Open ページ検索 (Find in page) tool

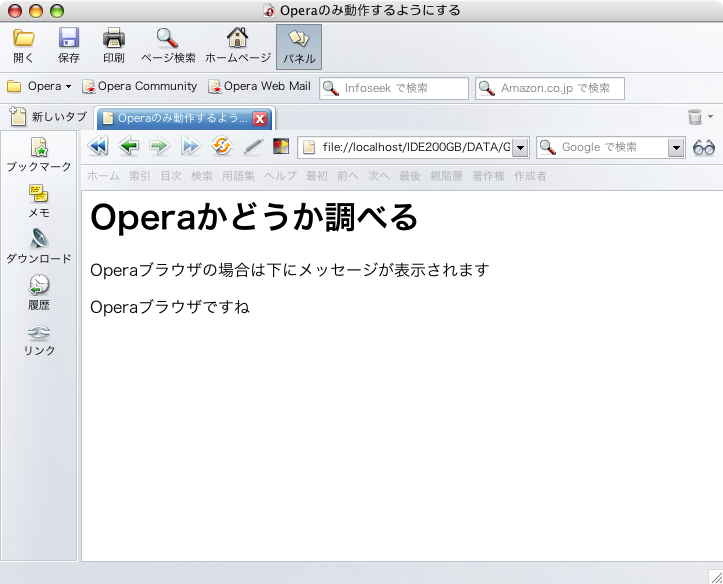[x=167, y=40]
